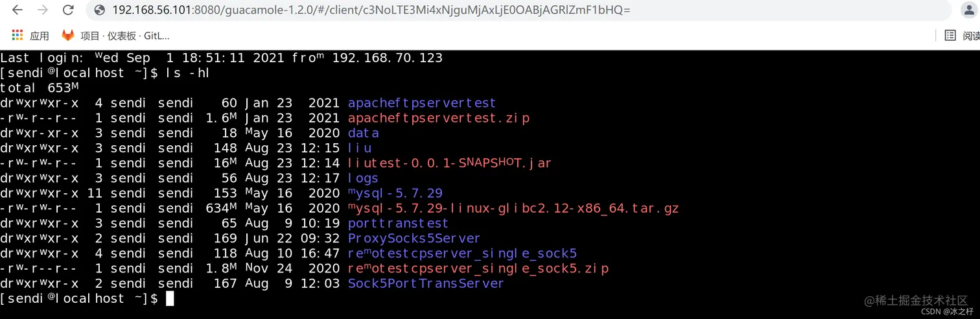The width and height of the screenshot is (980, 319).
Task: Select the logs directory entry
Action: tap(363, 178)
